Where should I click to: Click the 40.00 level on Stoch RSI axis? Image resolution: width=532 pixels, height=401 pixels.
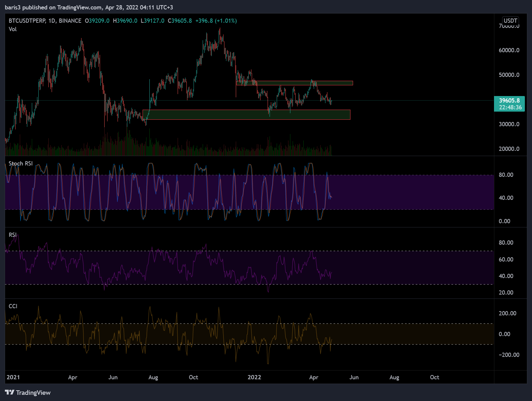pyautogui.click(x=506, y=198)
